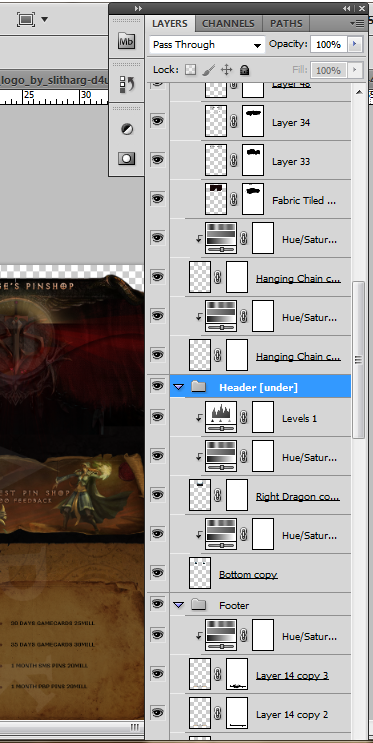Open the Pass Through blend mode dropdown
The width and height of the screenshot is (373, 743).
point(207,45)
